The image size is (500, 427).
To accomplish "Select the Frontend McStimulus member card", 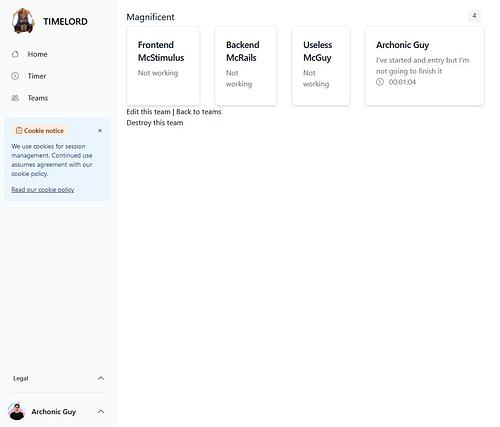I will 163,66.
